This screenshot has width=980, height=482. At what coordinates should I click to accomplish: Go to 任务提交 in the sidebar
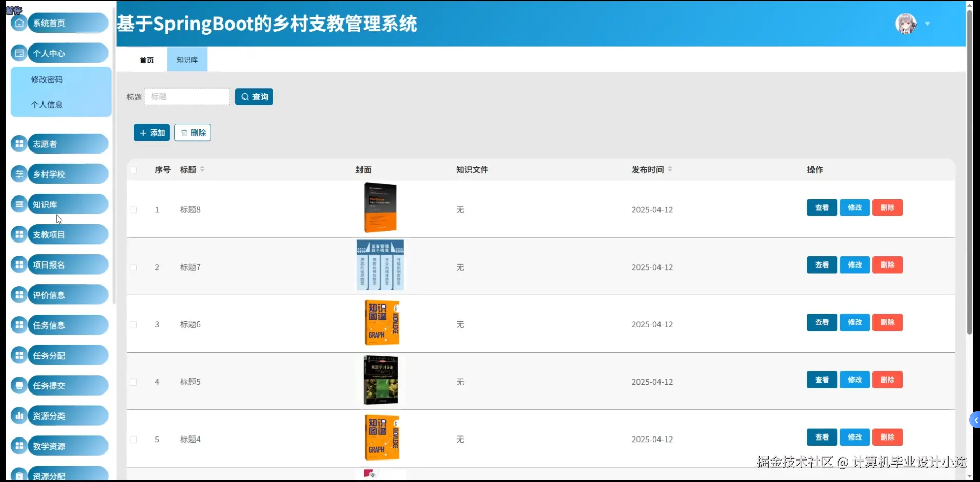click(67, 385)
